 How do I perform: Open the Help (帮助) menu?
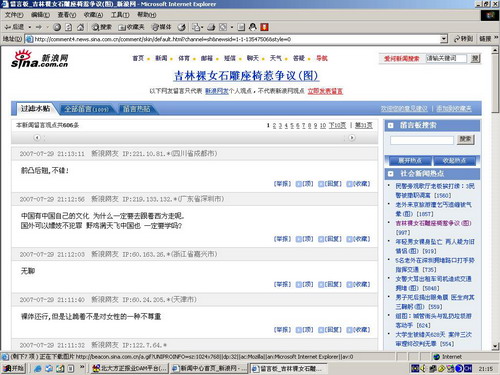pos(147,15)
